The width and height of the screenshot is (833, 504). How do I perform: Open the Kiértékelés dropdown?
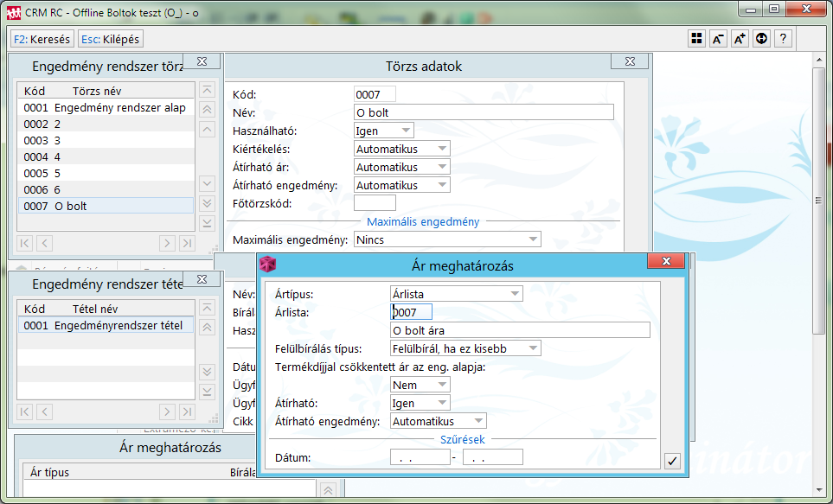coord(402,149)
